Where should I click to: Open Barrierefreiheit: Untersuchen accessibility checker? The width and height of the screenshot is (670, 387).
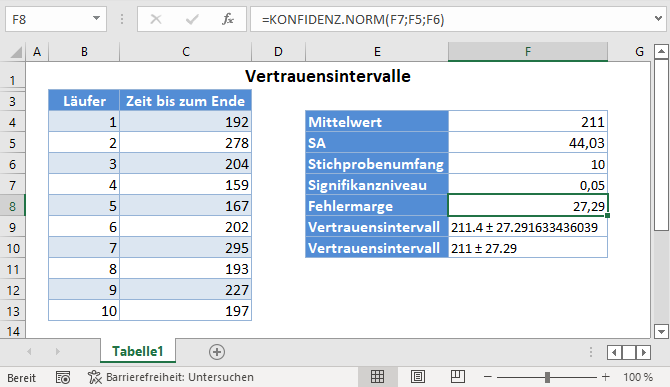[x=171, y=377]
